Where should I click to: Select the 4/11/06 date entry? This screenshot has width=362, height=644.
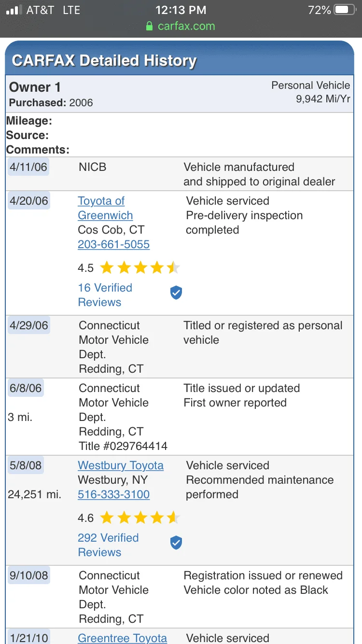click(x=28, y=167)
